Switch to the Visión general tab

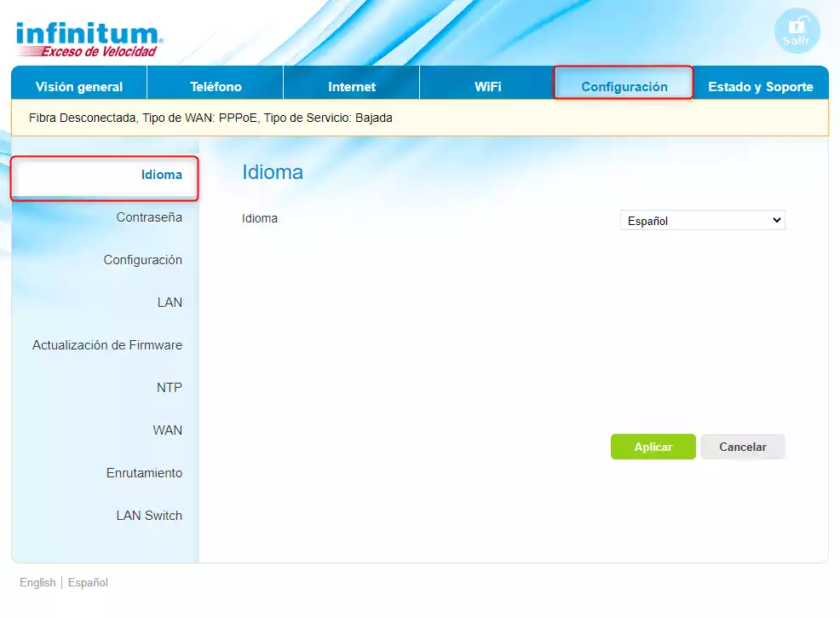click(x=79, y=87)
